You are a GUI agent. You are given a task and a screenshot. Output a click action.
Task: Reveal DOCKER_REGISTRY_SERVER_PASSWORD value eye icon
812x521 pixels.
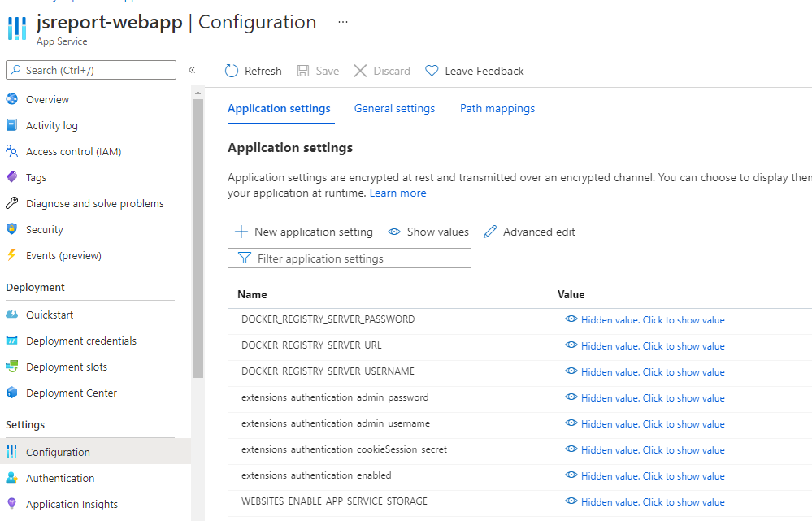(571, 319)
